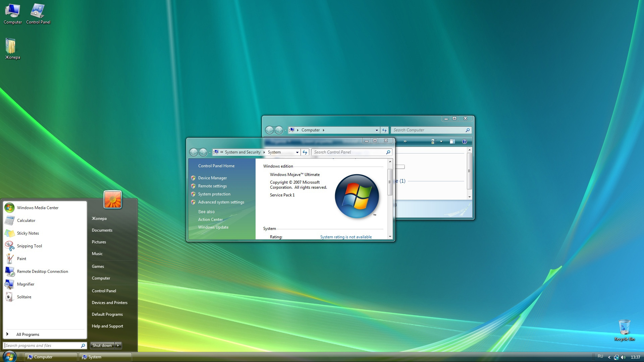The height and width of the screenshot is (362, 644).
Task: Open Sticky Notes from Start menu
Action: (28, 233)
